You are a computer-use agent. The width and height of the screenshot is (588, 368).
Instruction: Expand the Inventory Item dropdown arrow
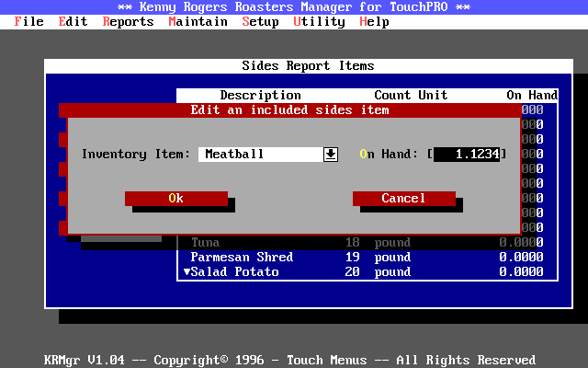331,155
